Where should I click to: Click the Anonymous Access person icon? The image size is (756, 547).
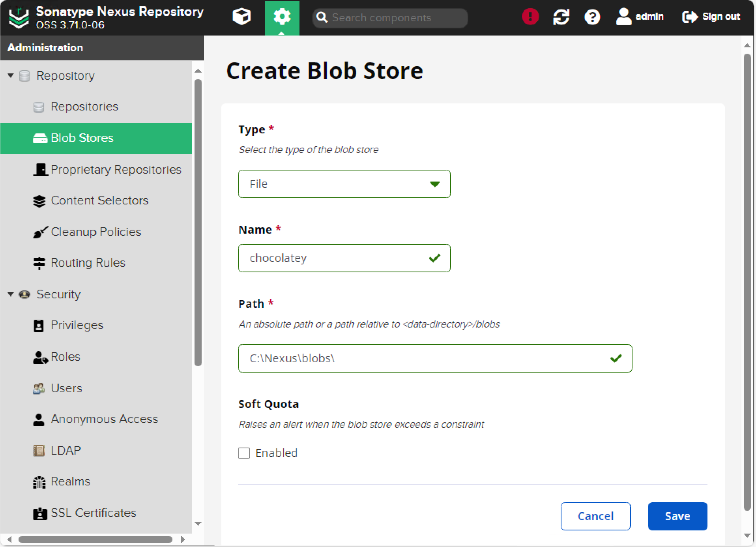coord(39,420)
